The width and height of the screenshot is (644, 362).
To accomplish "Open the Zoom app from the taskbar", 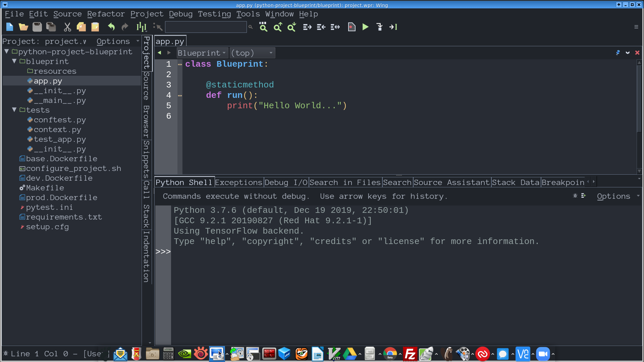I will pyautogui.click(x=543, y=354).
